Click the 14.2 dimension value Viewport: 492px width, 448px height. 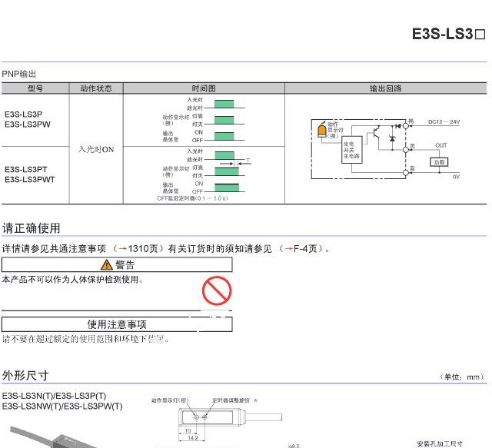(x=192, y=438)
